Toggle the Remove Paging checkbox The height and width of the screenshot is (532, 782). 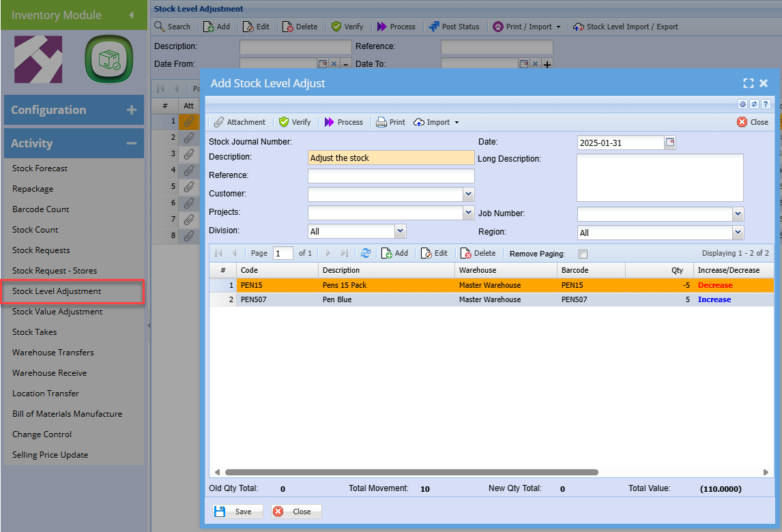(583, 254)
